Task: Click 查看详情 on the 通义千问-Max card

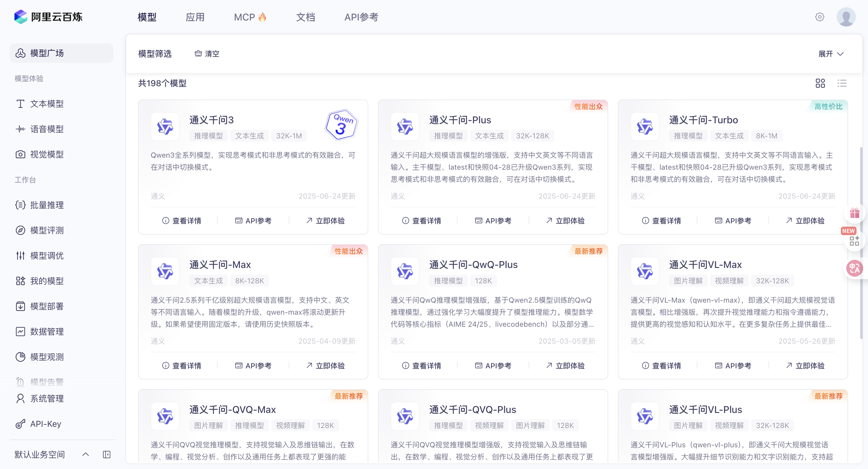Action: coord(182,366)
